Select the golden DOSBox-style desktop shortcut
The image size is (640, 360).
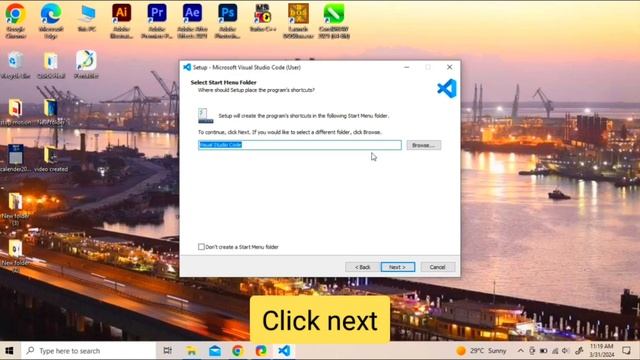point(298,20)
